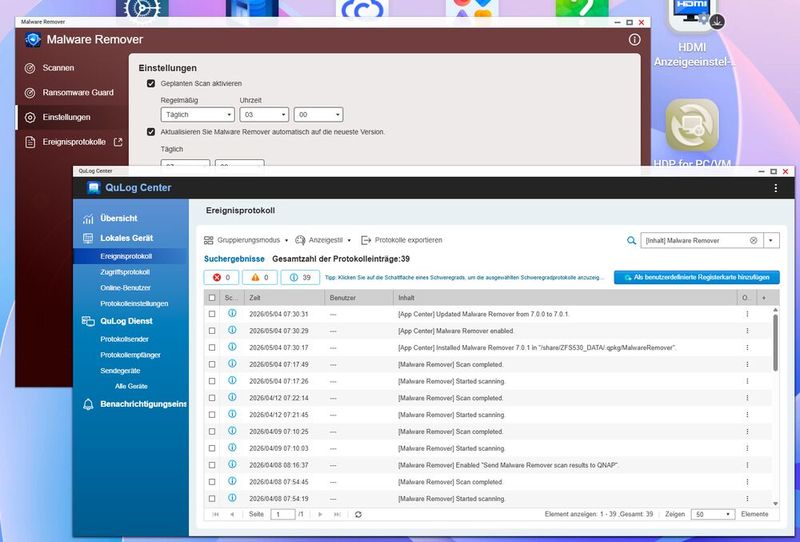
Task: Click the search magnifier icon
Action: click(x=631, y=240)
